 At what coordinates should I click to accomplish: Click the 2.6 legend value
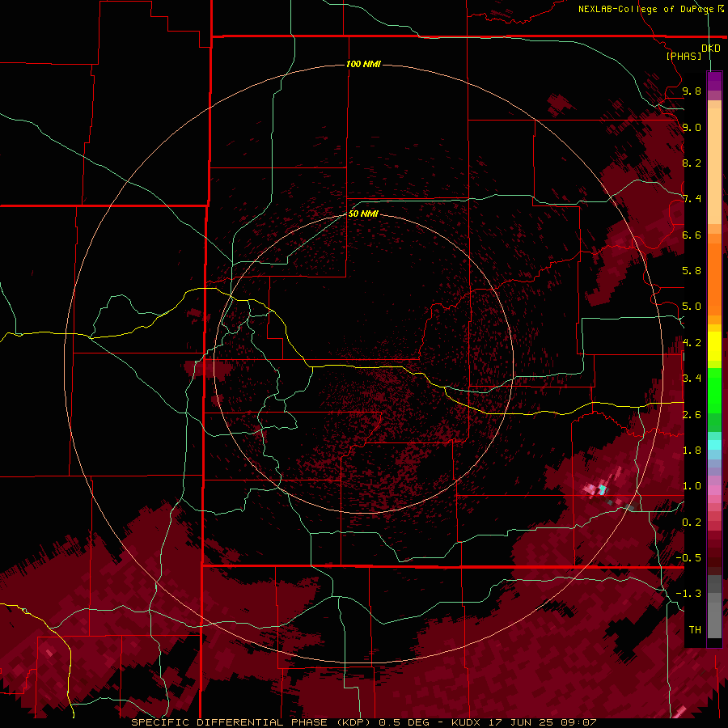tap(692, 415)
